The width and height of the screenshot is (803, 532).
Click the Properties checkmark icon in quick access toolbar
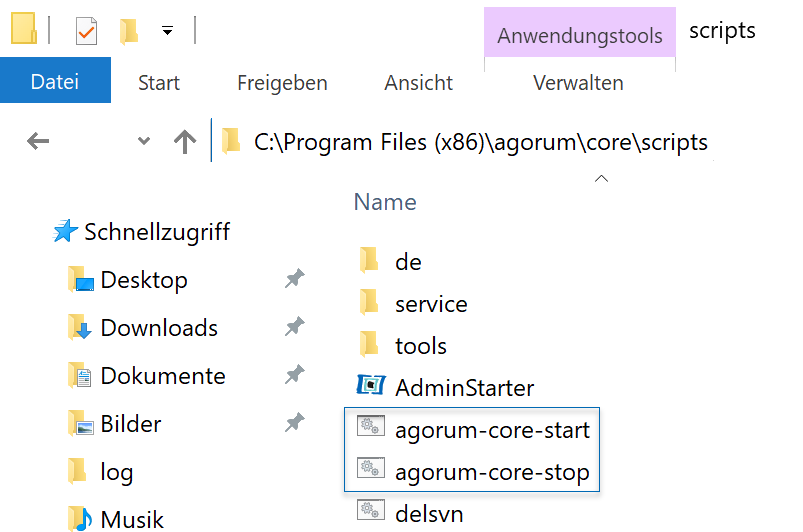[x=86, y=31]
